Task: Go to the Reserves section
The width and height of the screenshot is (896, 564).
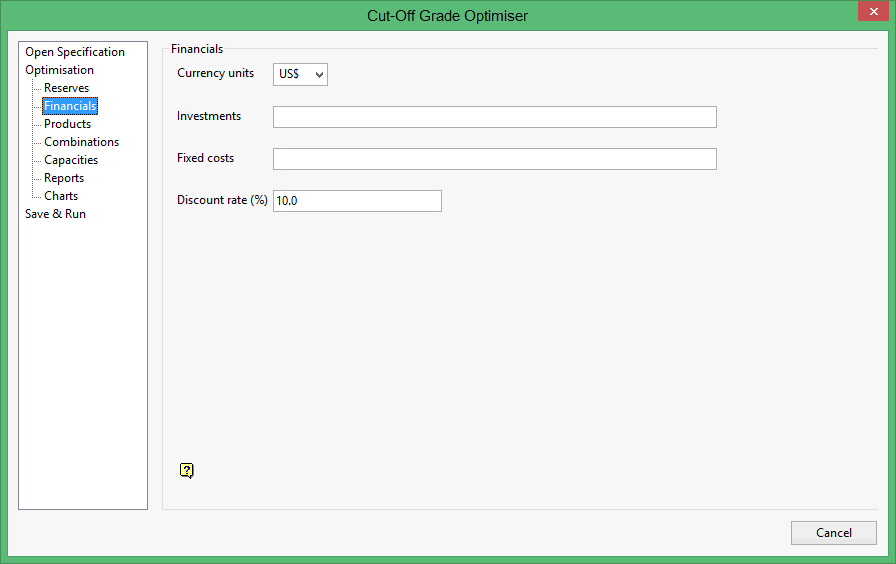Action: (66, 88)
